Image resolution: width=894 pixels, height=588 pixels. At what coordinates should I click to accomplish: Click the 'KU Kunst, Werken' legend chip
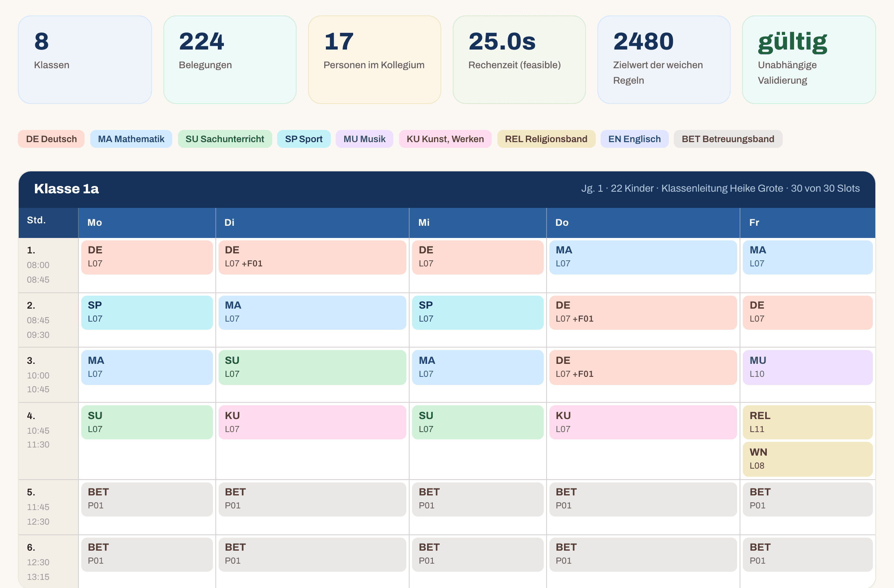click(445, 139)
